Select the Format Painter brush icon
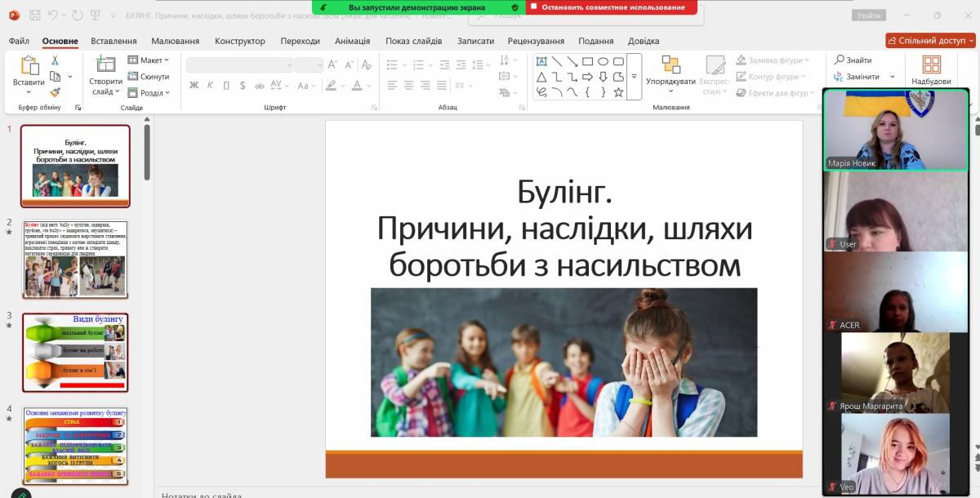The height and width of the screenshot is (498, 980). (55, 92)
